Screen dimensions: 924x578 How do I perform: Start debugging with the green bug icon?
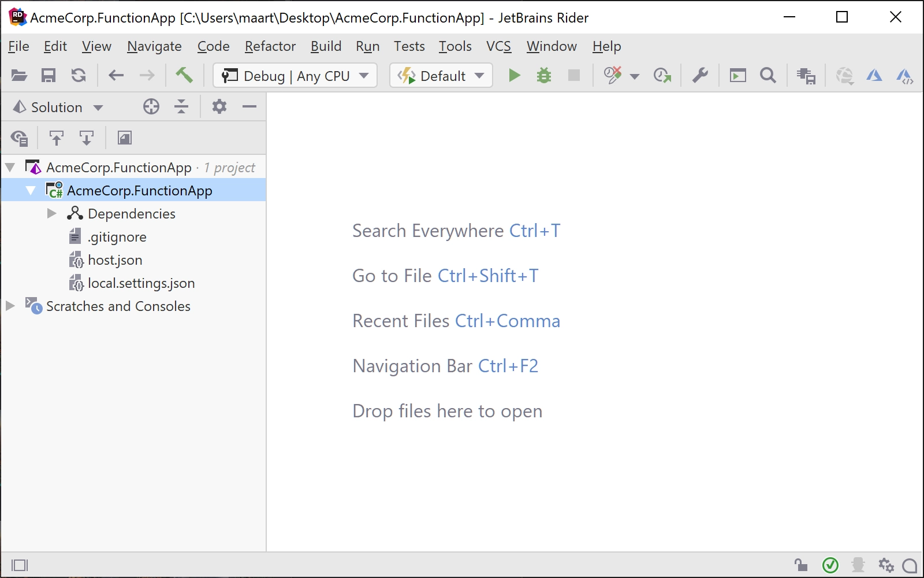pyautogui.click(x=544, y=76)
